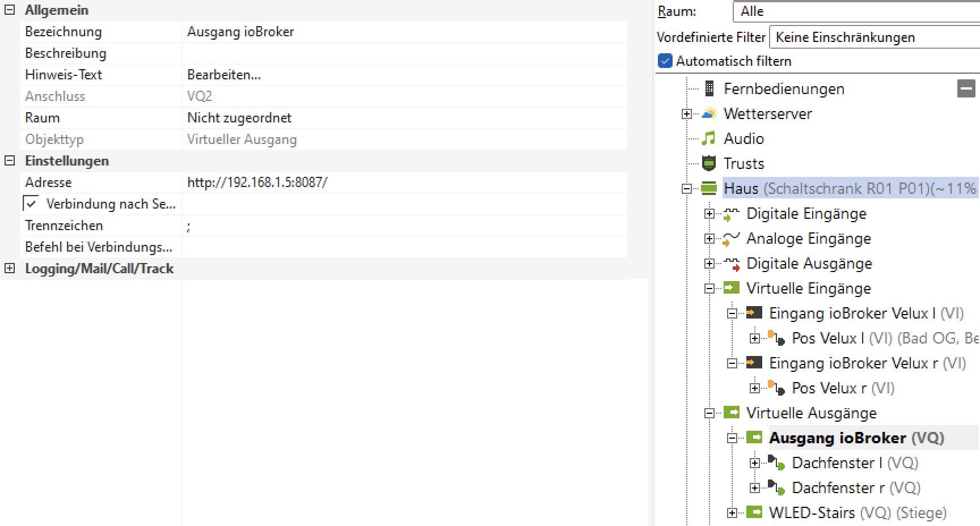
Task: Click the Wetterserver weather icon
Action: [709, 113]
